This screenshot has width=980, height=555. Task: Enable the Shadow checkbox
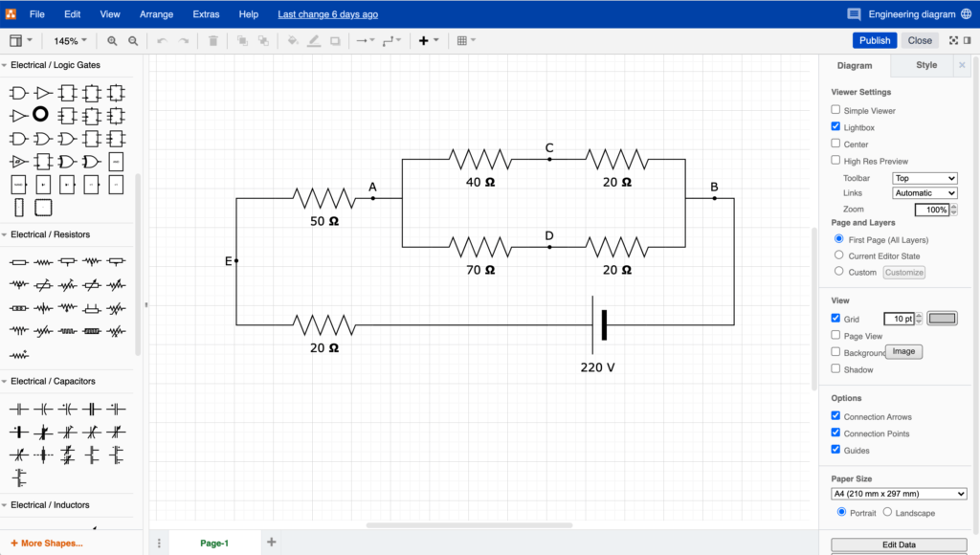[835, 368]
